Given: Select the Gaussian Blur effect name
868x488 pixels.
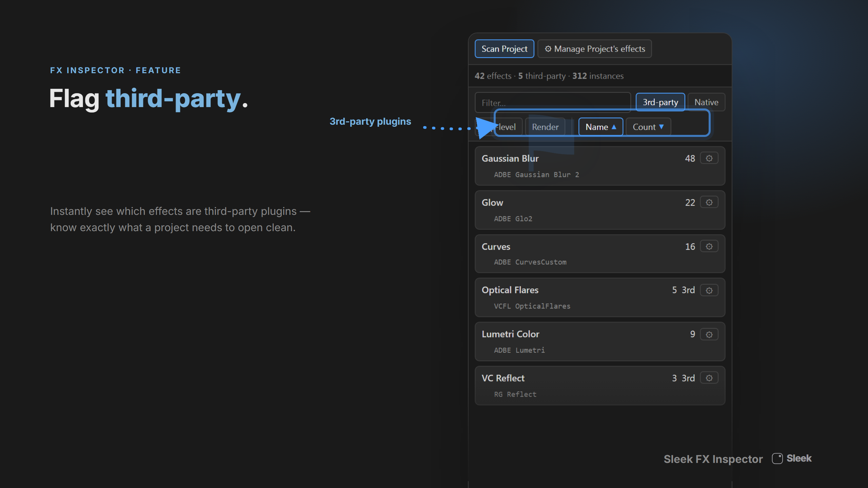Looking at the screenshot, I should (x=510, y=158).
